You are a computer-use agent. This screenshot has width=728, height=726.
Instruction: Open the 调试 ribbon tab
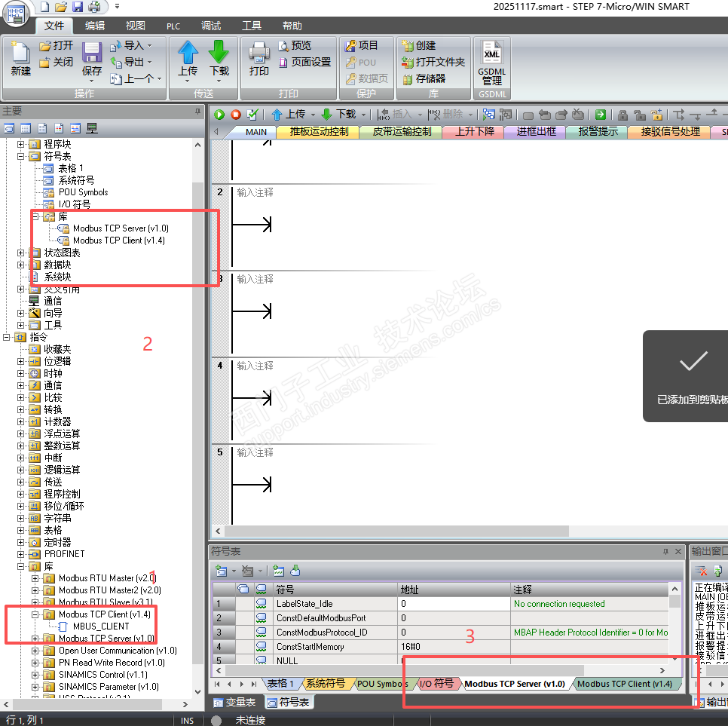pos(211,26)
